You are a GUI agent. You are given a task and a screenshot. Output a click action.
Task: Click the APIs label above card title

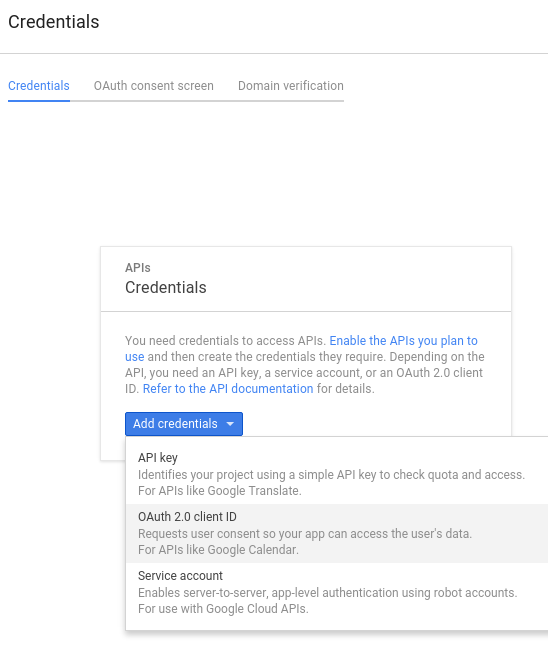(x=138, y=268)
